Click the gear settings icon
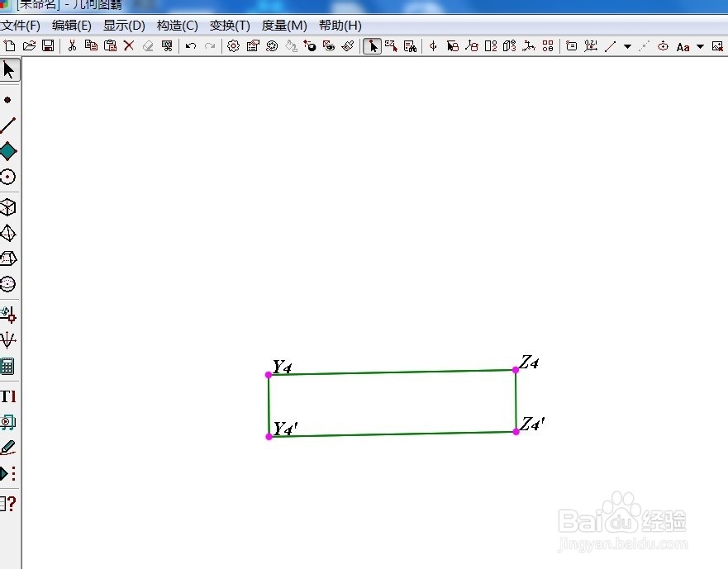This screenshot has height=569, width=728. click(x=234, y=46)
